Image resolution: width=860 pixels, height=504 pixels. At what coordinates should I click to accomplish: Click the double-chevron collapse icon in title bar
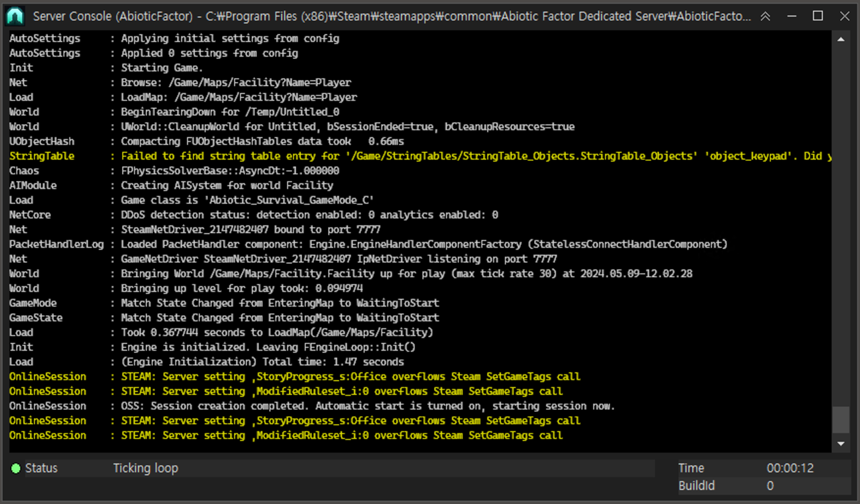(765, 16)
